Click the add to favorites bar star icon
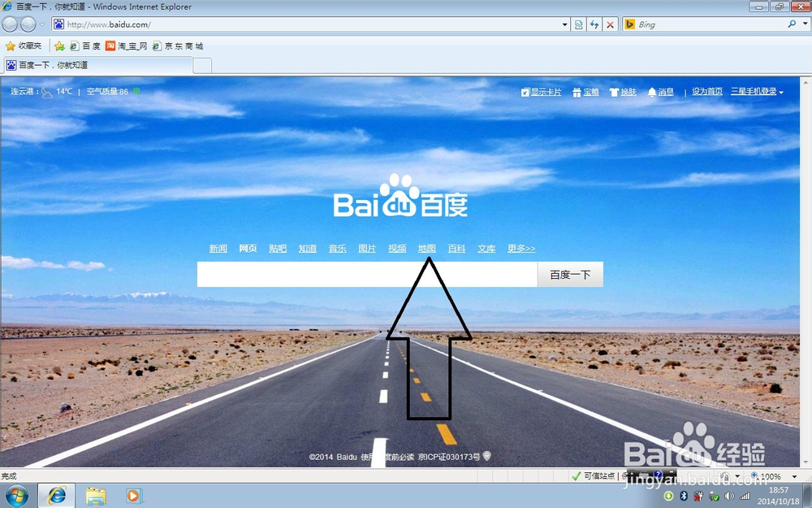Viewport: 812px width, 508px height. click(x=59, y=46)
